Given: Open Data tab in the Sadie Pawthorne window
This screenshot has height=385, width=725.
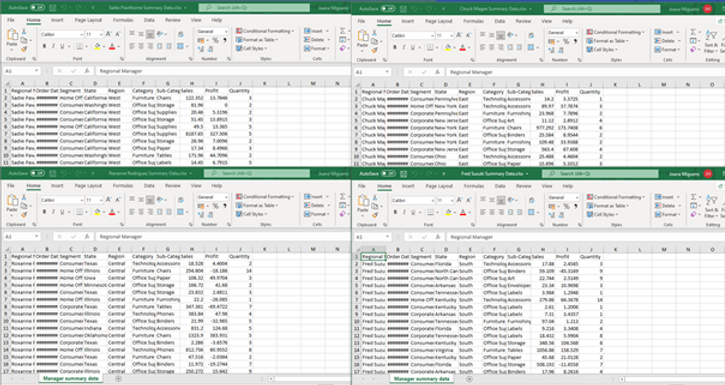Looking at the screenshot, I should [x=149, y=20].
